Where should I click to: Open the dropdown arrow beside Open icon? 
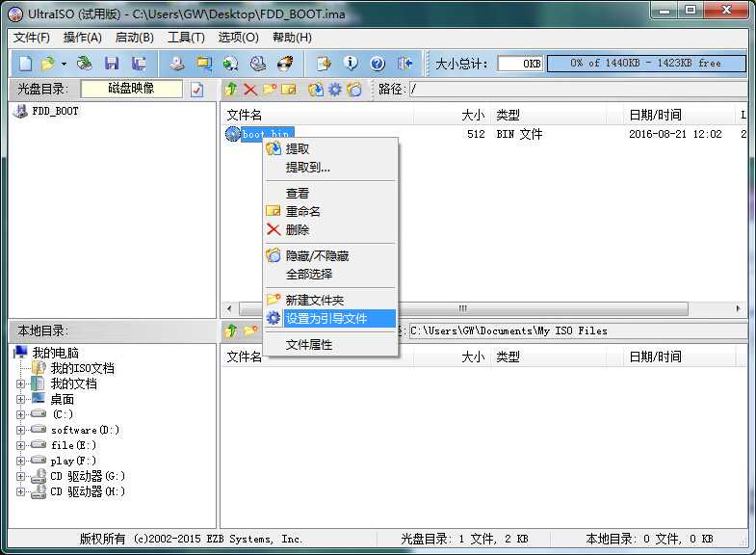pyautogui.click(x=64, y=64)
